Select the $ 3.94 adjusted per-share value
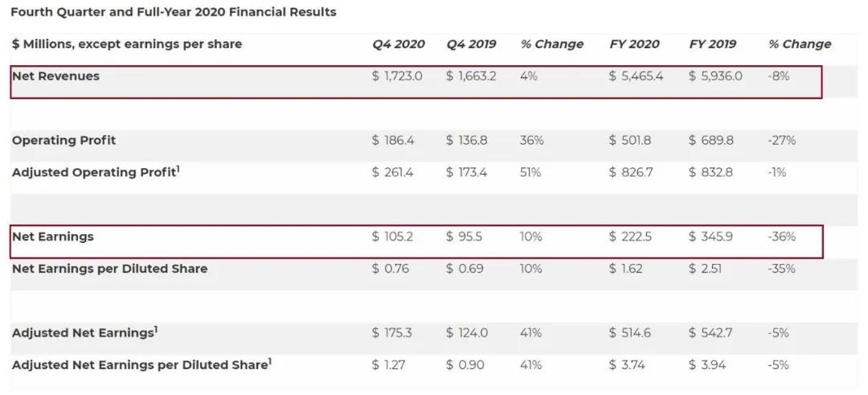Viewport: 868px width, 395px height. pyautogui.click(x=707, y=364)
